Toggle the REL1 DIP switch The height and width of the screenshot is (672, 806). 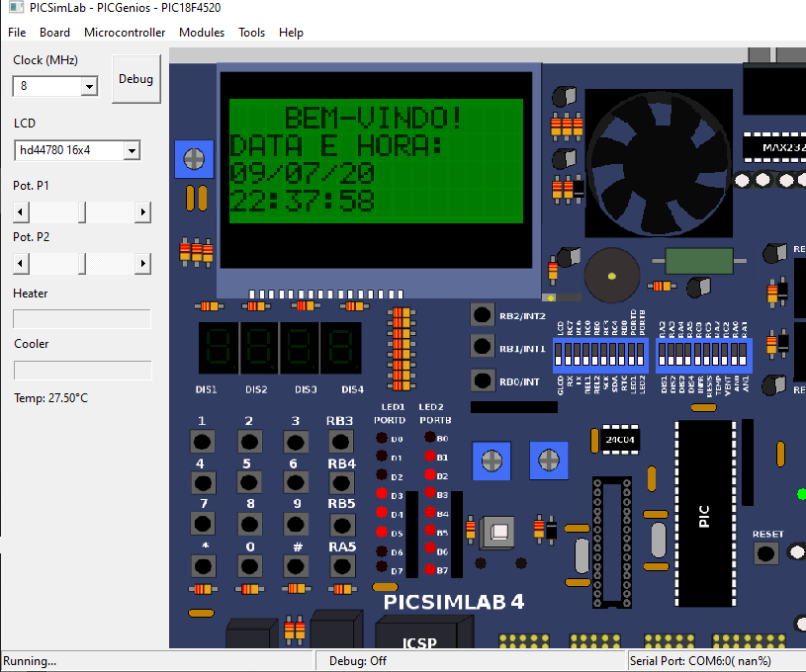click(x=586, y=355)
